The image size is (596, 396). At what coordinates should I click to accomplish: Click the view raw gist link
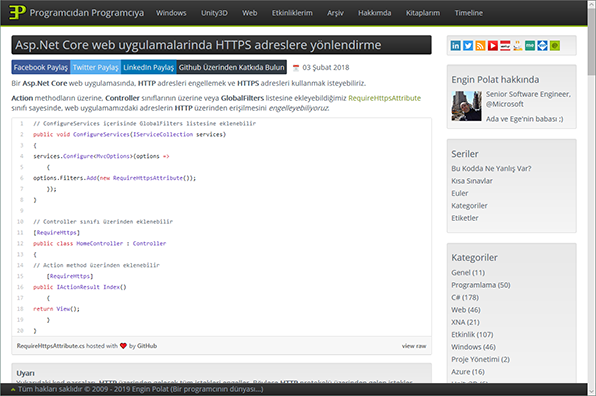414,346
